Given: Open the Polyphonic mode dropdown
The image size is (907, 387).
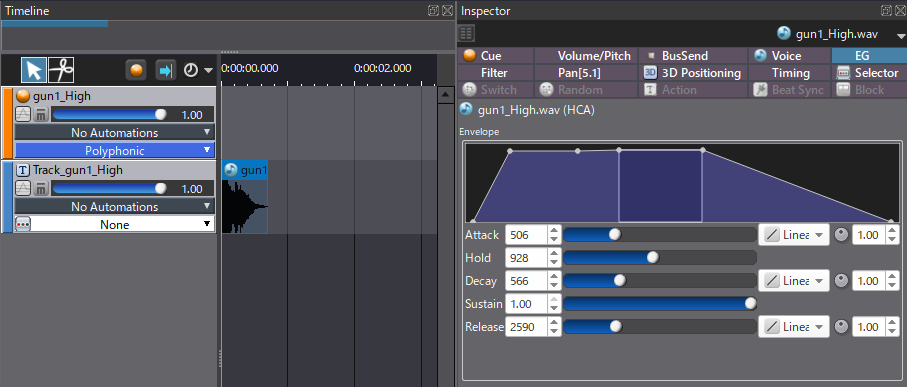Looking at the screenshot, I should click(x=115, y=150).
